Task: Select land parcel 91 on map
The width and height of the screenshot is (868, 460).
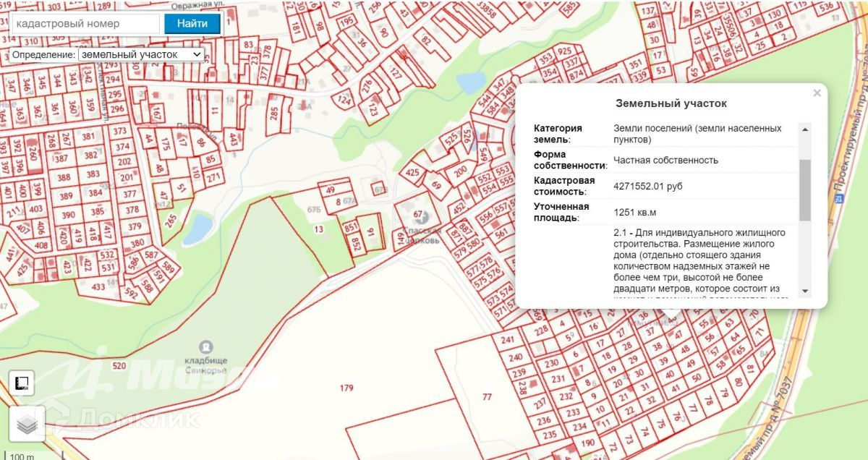Action: point(371,232)
